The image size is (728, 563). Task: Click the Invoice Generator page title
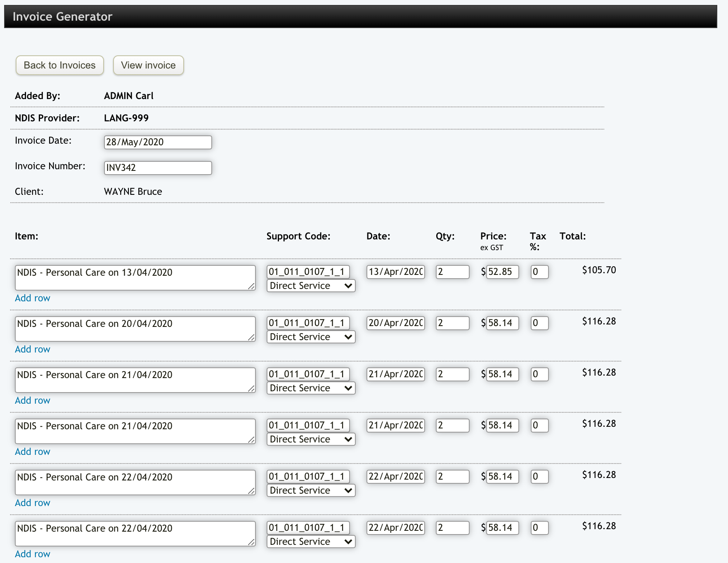pos(62,17)
